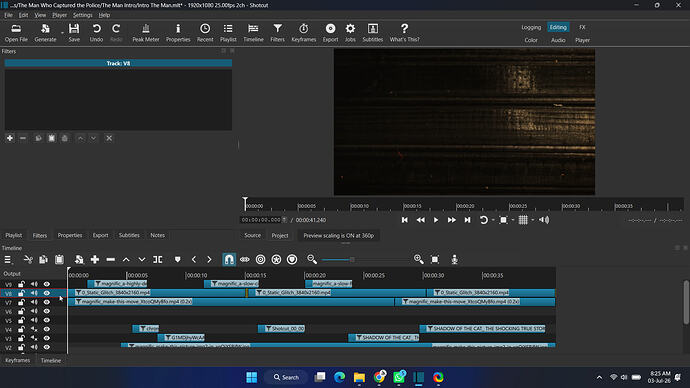
Task: Zoom timeline to fit
Action: click(435, 260)
